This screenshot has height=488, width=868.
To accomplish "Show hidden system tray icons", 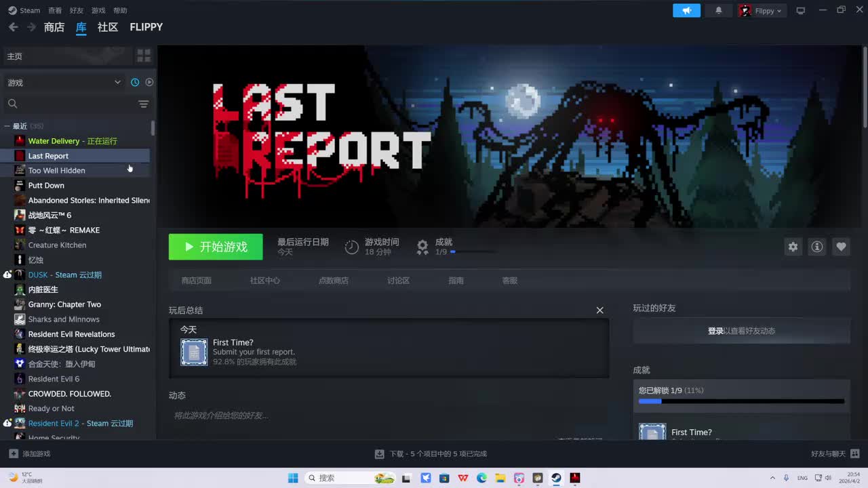I will pos(772,478).
